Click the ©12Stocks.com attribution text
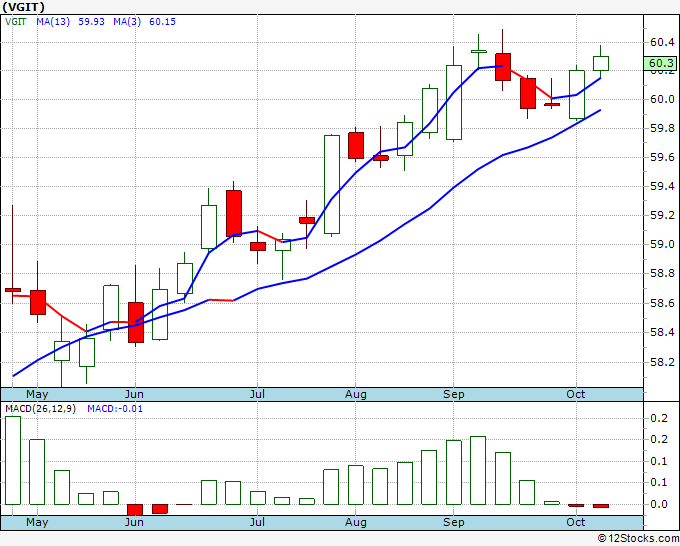 click(x=638, y=539)
